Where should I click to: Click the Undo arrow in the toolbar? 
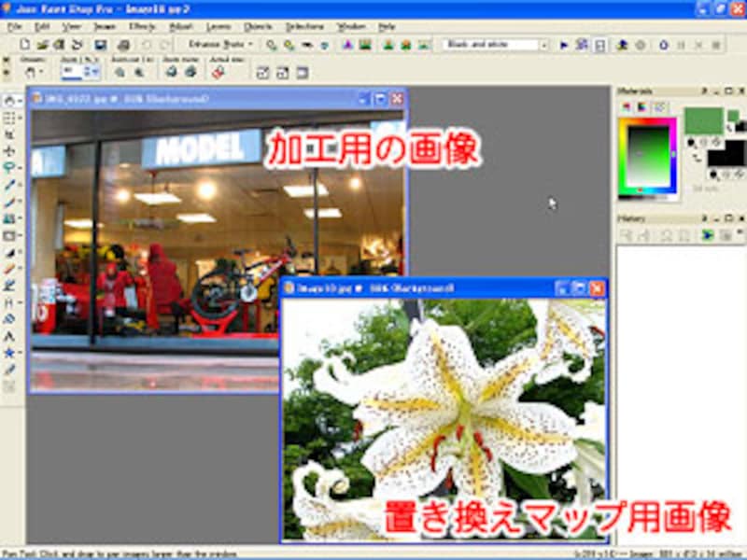147,45
